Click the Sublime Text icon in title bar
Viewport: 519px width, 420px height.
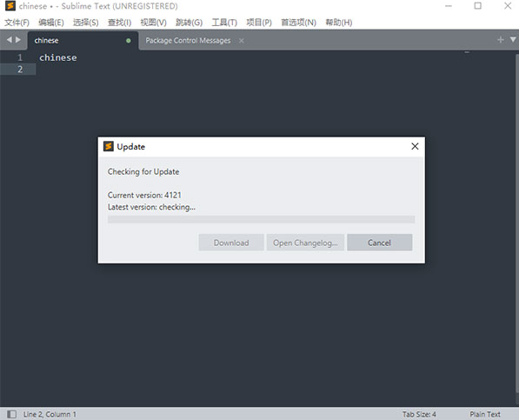(x=10, y=6)
